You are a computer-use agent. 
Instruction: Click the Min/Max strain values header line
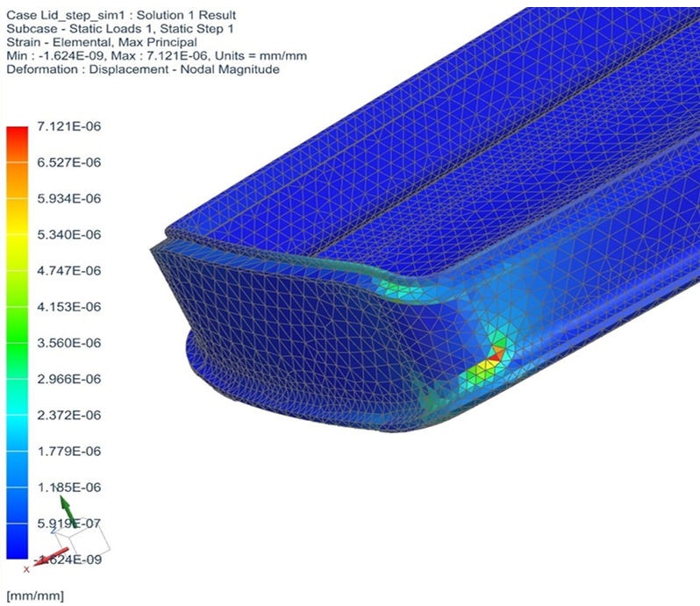[x=156, y=55]
